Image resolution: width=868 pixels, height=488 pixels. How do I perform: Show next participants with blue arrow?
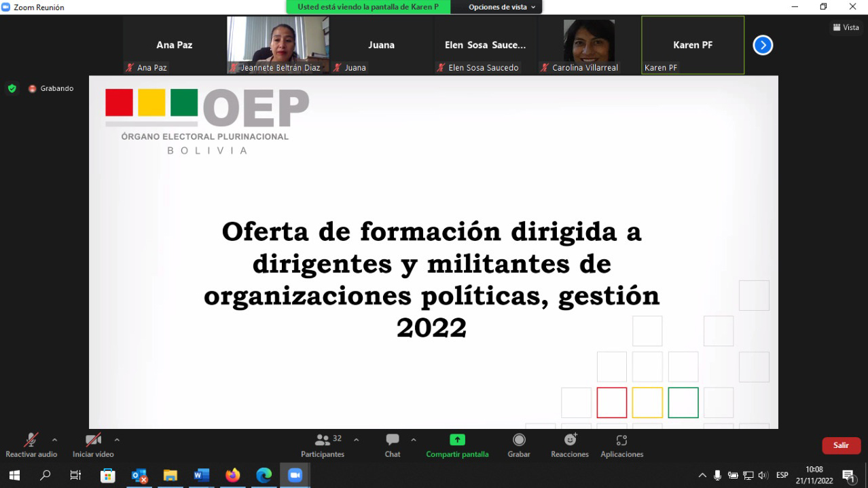click(763, 45)
